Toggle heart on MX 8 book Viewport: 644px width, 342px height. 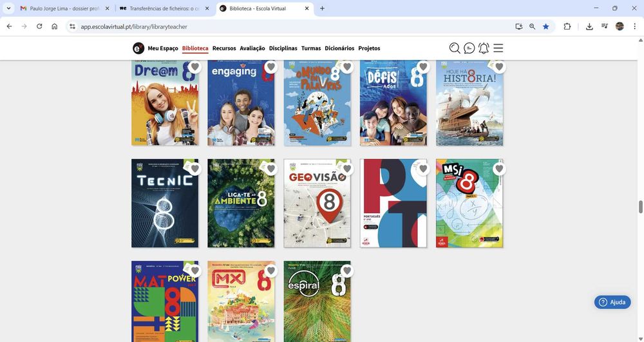click(270, 271)
